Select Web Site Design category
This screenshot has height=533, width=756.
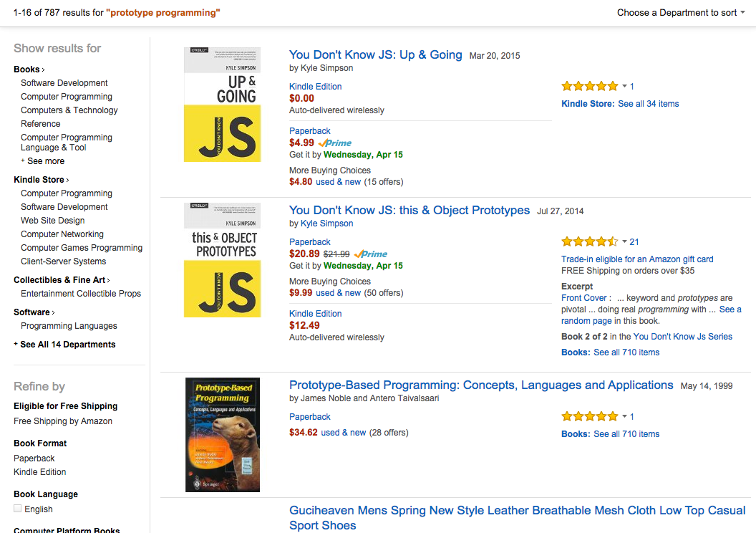pyautogui.click(x=52, y=220)
